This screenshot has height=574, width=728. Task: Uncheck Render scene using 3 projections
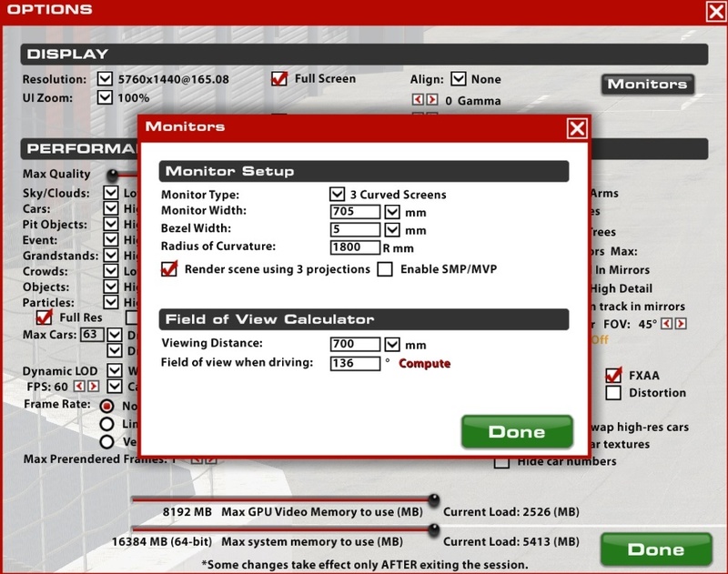coord(169,268)
